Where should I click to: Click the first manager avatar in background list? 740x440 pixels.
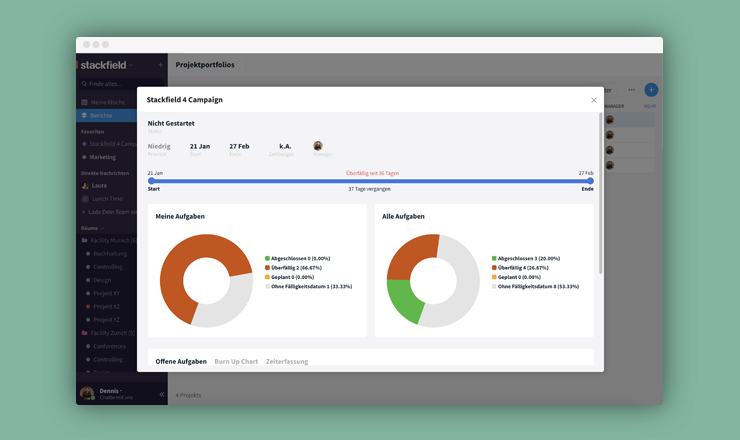tap(610, 120)
